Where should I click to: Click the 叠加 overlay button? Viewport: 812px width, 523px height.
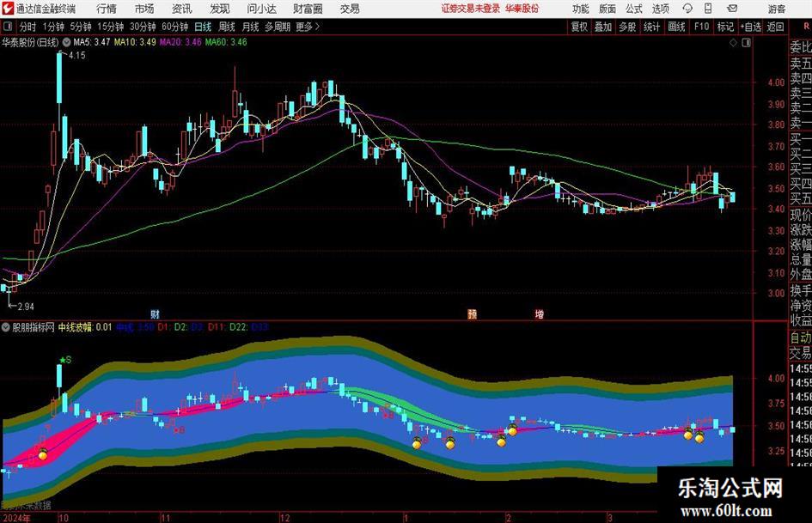click(x=603, y=27)
